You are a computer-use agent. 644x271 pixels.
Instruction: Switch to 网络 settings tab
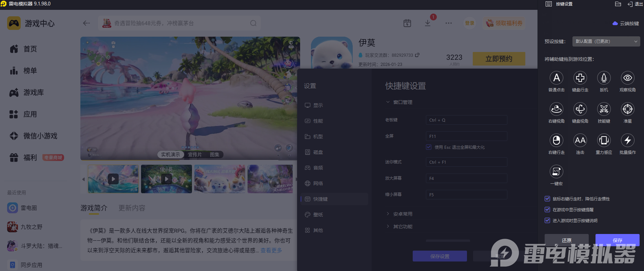tap(318, 183)
